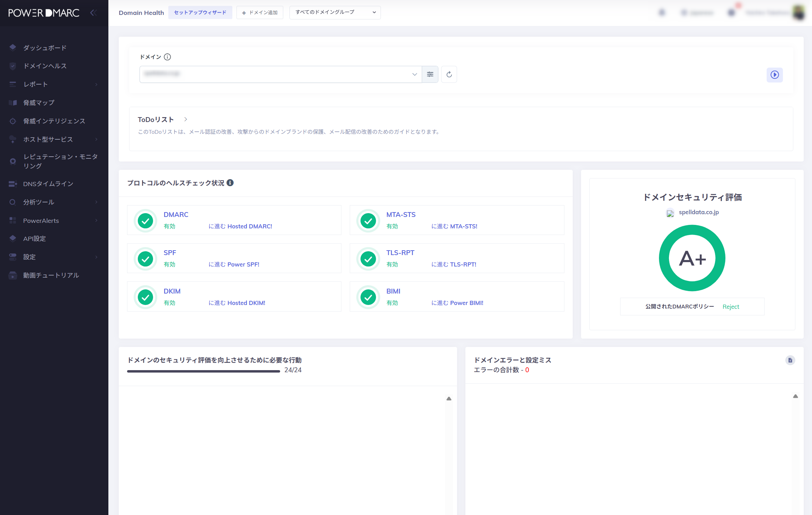Collapse the sidebar with double-chevron icon

pos(93,13)
